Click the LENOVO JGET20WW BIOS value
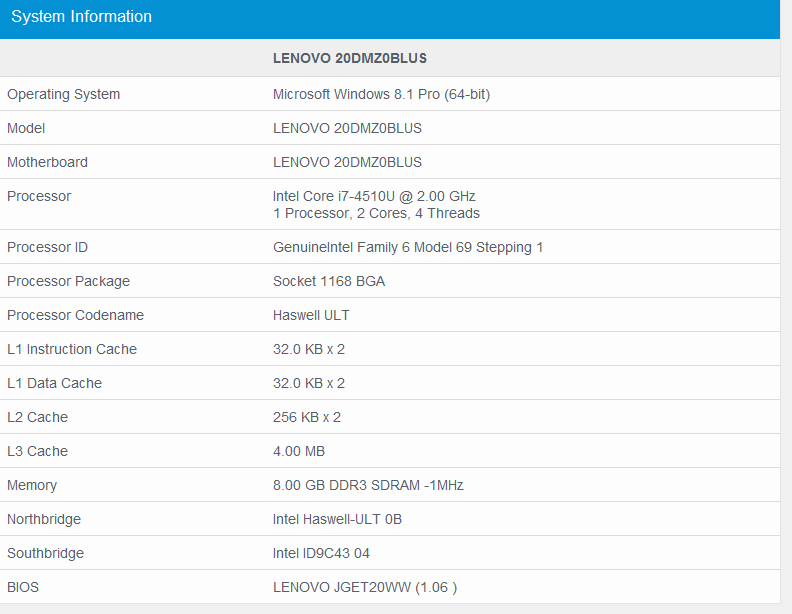Screen dimensions: 792x614 pos(365,587)
